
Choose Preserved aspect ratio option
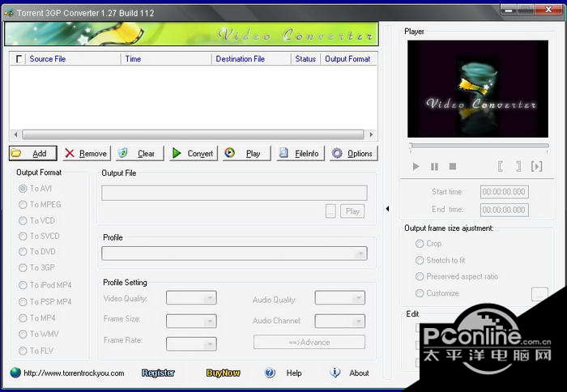[x=457, y=277]
